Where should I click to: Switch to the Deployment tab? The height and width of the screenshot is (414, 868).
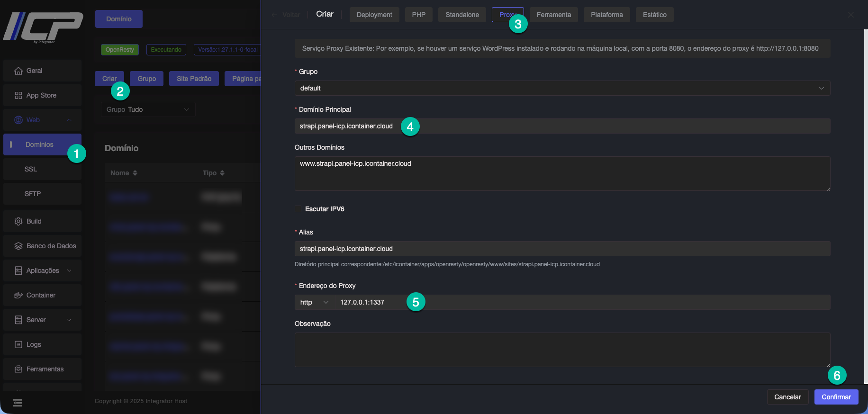[x=374, y=15]
